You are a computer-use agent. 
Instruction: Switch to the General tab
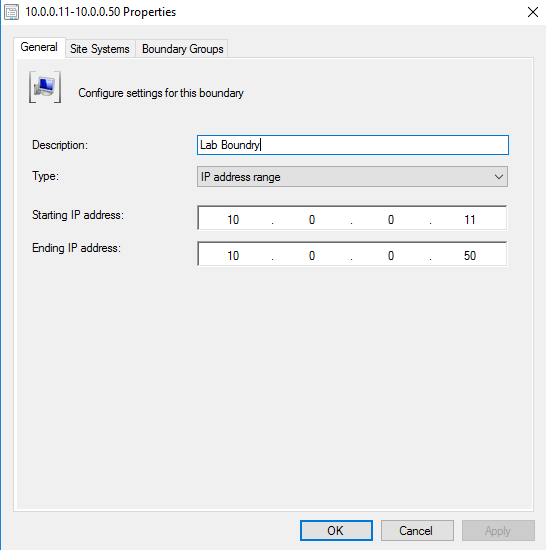click(39, 47)
